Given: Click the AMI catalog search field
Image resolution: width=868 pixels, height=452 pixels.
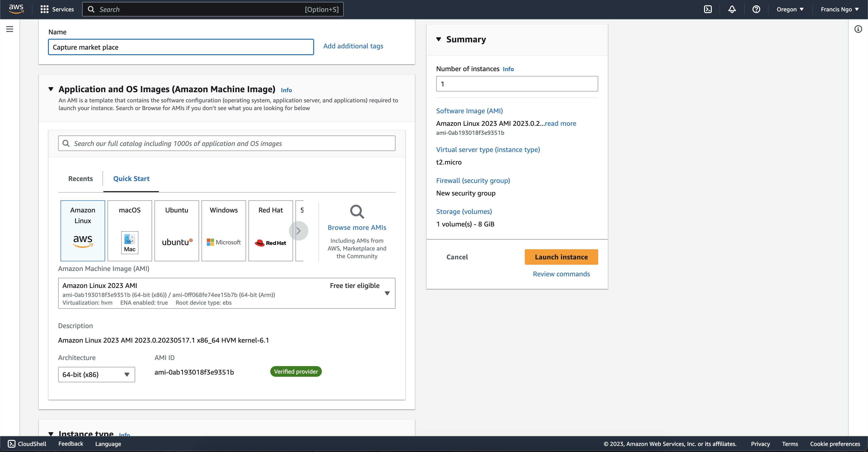Looking at the screenshot, I should click(226, 143).
